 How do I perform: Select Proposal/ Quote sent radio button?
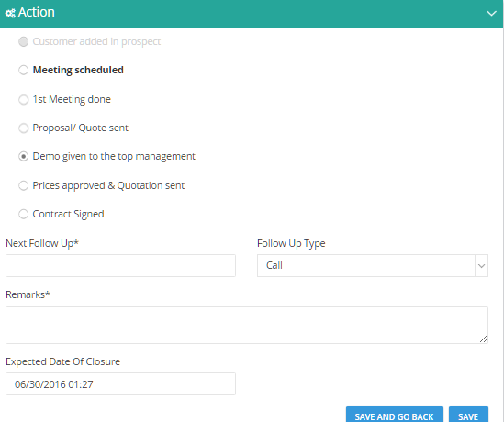[24, 128]
